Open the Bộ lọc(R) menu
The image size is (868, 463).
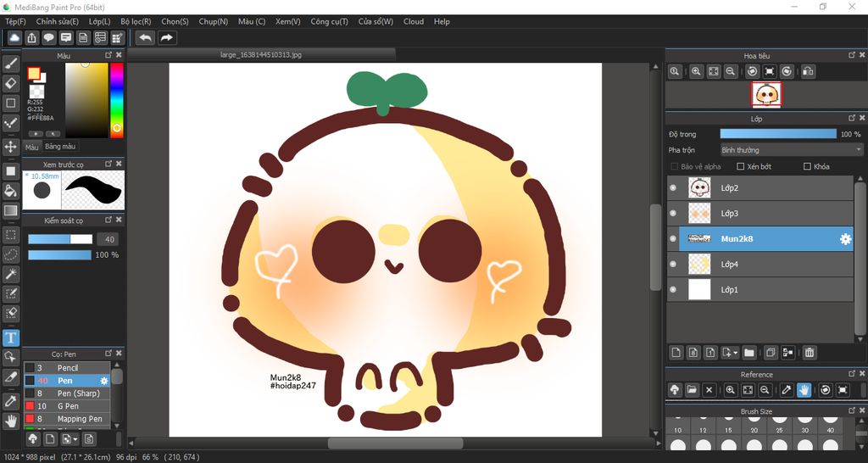(x=136, y=21)
